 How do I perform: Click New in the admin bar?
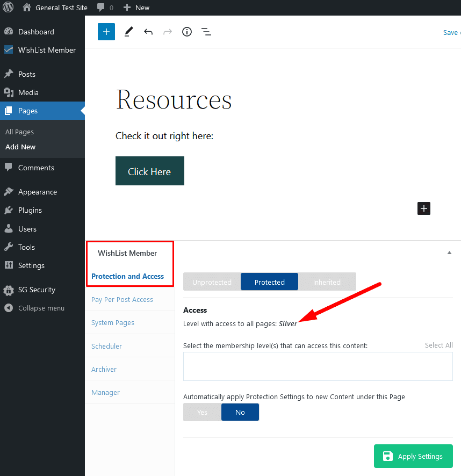(142, 8)
